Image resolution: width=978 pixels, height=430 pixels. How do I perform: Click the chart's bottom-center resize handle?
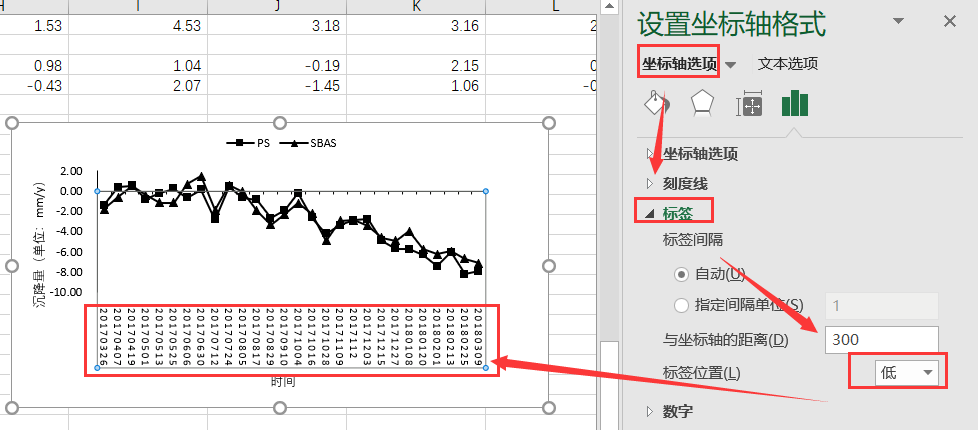point(280,408)
